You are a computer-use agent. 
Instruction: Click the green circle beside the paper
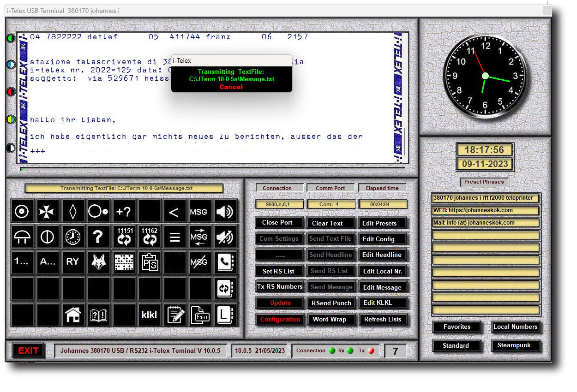point(11,38)
